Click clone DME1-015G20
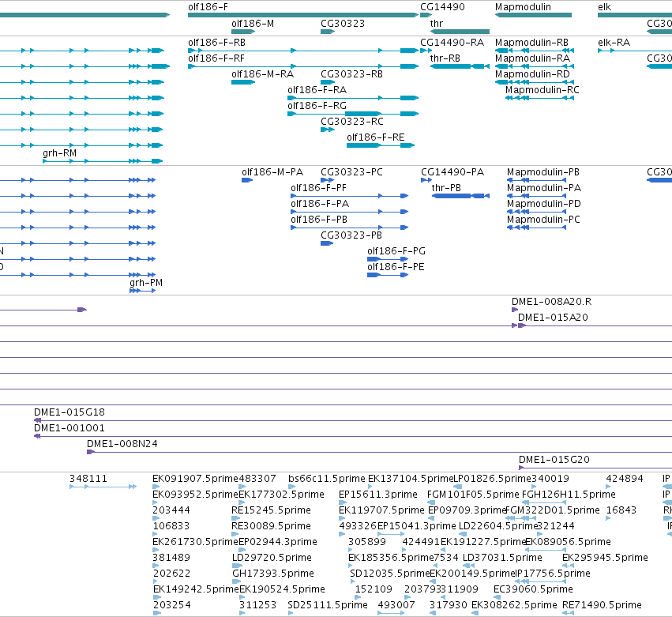 point(554,460)
